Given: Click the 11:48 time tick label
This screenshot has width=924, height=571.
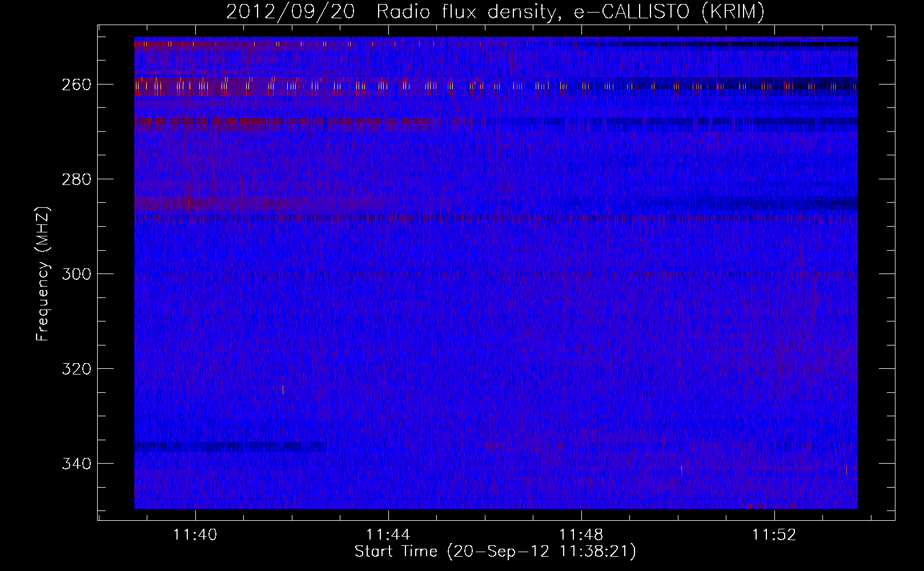Looking at the screenshot, I should pyautogui.click(x=581, y=535).
